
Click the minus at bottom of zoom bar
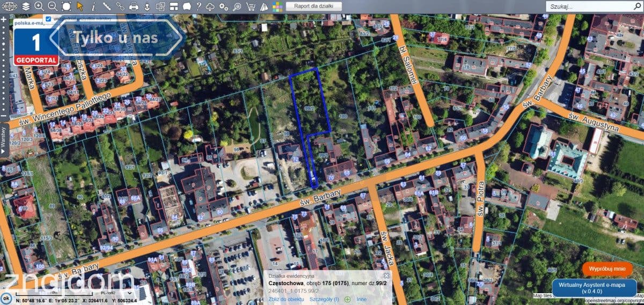pyautogui.click(x=3, y=116)
